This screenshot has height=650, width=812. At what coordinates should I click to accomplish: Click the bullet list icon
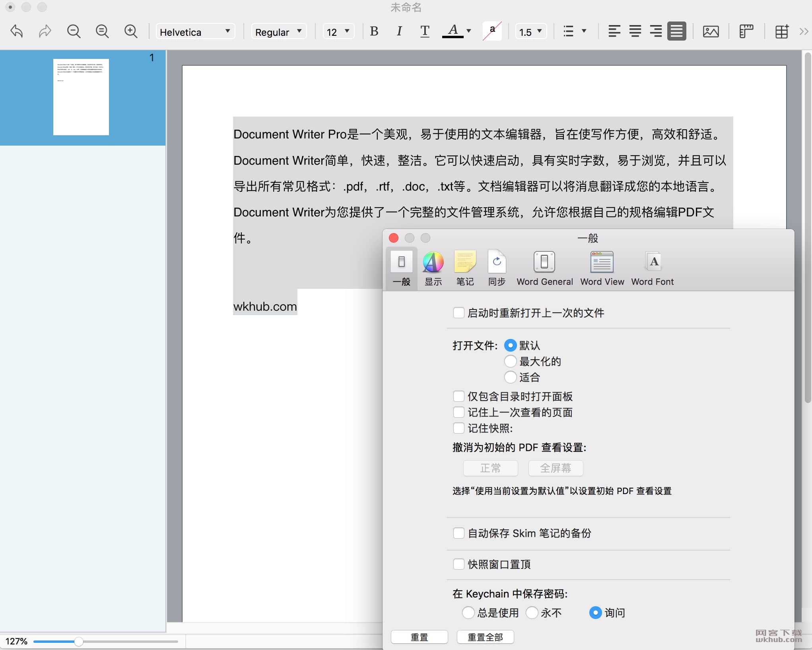coord(568,31)
